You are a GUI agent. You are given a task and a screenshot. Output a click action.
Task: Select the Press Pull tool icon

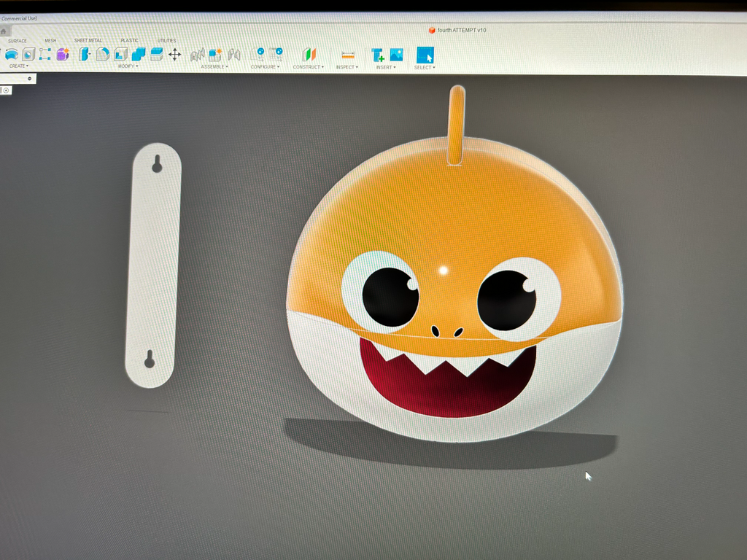click(x=85, y=54)
